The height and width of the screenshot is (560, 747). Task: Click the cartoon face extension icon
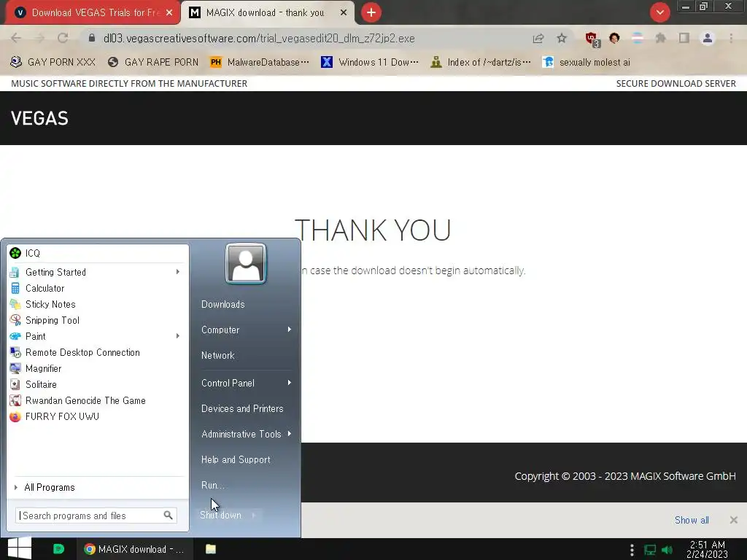pyautogui.click(x=614, y=38)
